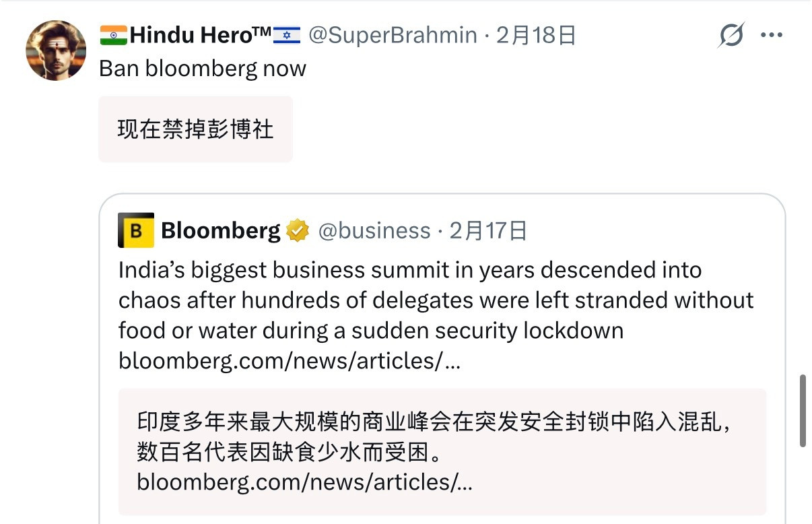Click the 2月17日 timestamp on the quoted tweet
This screenshot has width=812, height=524.
[x=488, y=230]
